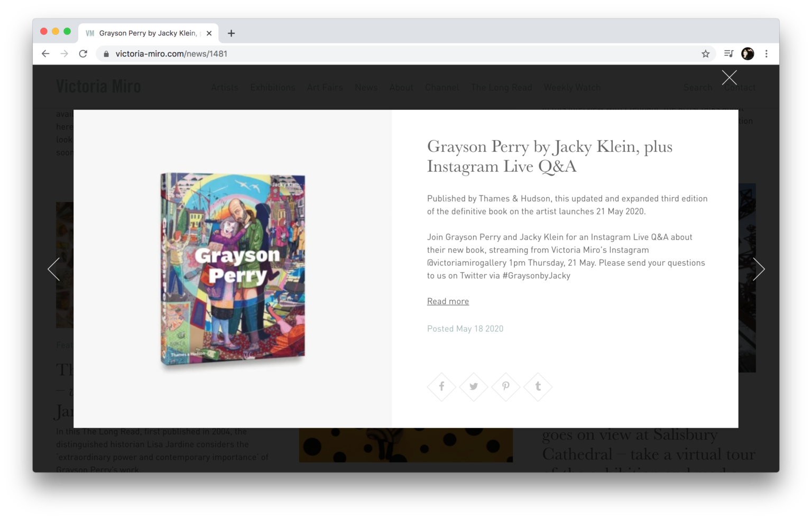Image resolution: width=812 pixels, height=519 pixels.
Task: Click the green macOS fullscreen window button
Action: tap(67, 31)
